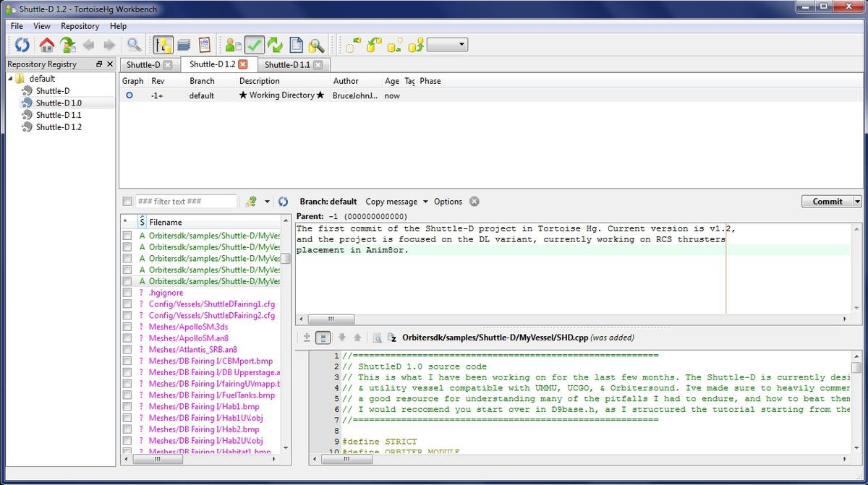This screenshot has width=868, height=485.
Task: Go to working directory parent (home icon)
Action: [47, 45]
